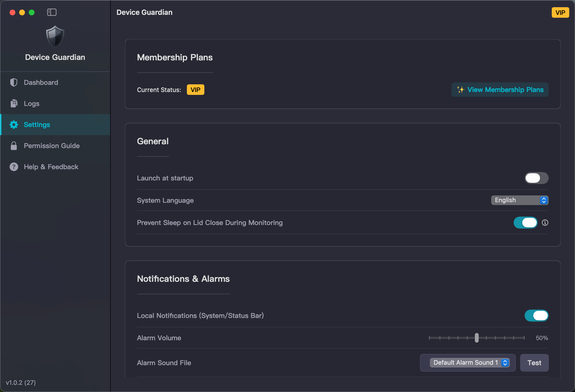
Task: Open the Alarm Sound File dropdown
Action: coord(470,363)
